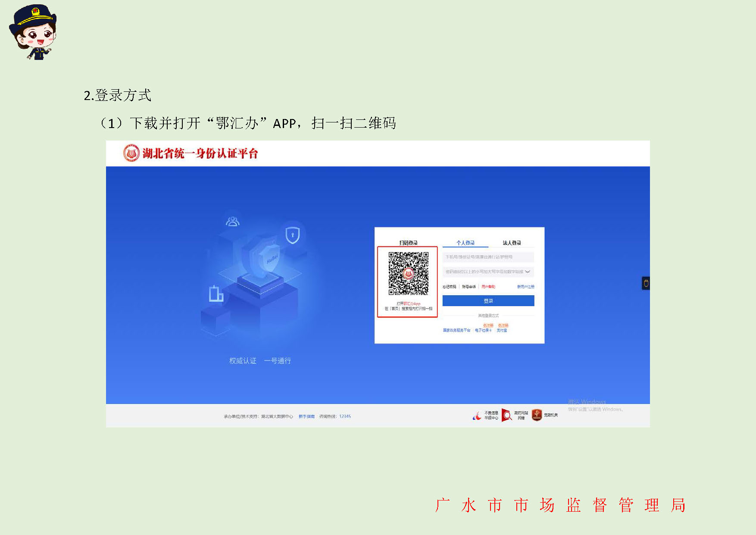Click 扫码登录 heading
Viewport: 756px width, 535px height.
tap(408, 243)
